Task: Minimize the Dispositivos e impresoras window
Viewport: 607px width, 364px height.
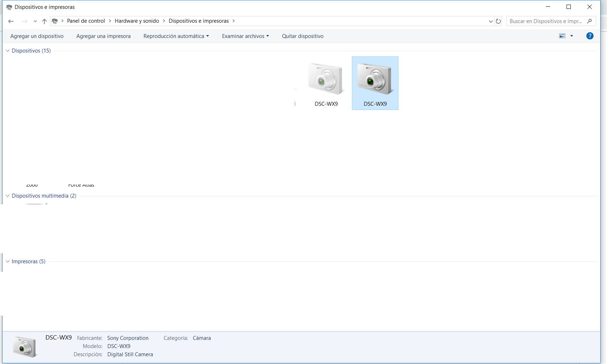Action: coord(548,7)
